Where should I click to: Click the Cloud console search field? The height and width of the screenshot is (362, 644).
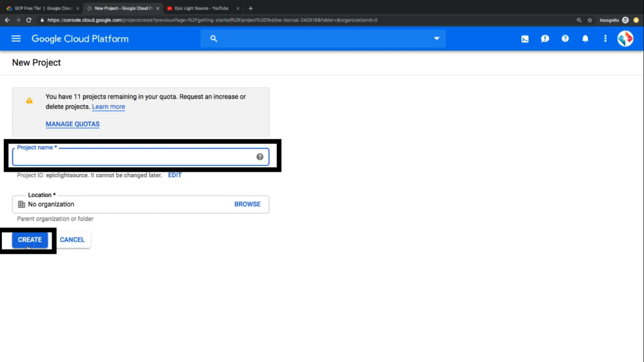pos(323,38)
